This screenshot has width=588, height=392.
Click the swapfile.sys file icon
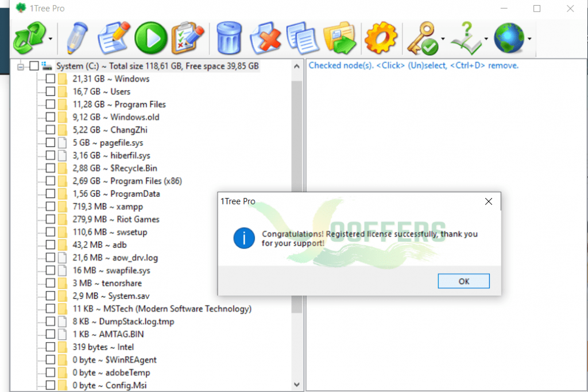63,270
